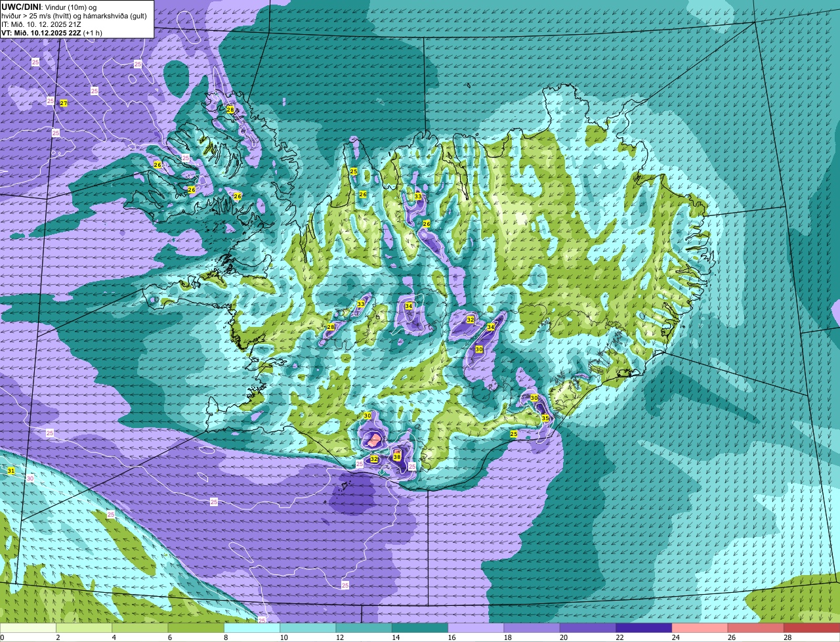The image size is (840, 642).
Task: Click the white '30' contour label beside yellow 31
Action: [30, 479]
